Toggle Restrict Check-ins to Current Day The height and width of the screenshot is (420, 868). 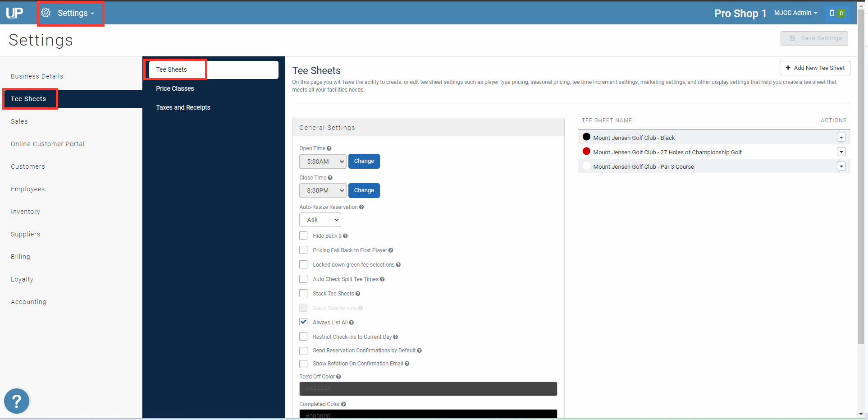(303, 337)
